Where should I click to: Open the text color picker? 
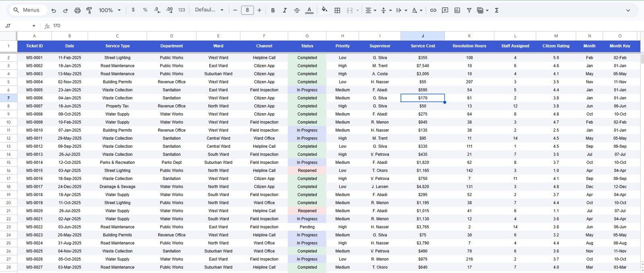309,10
